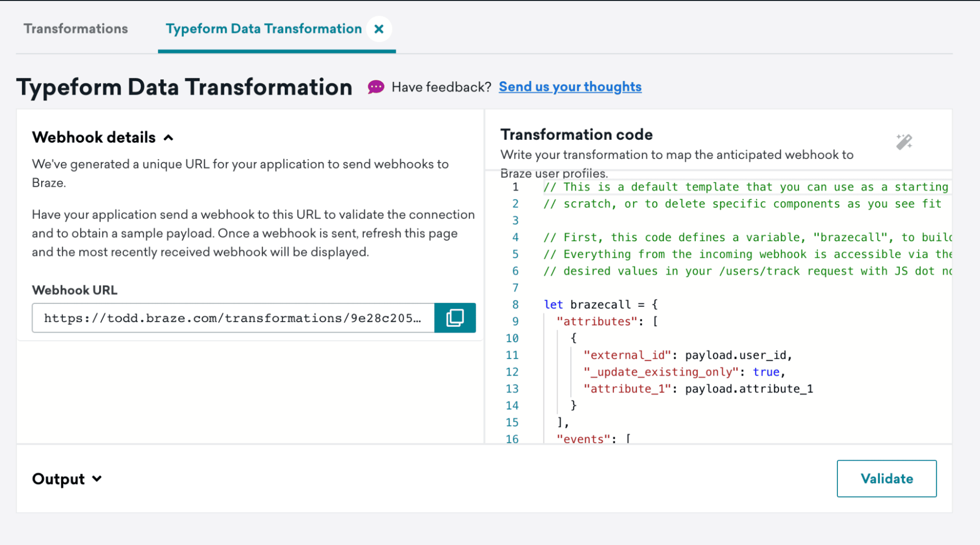Image resolution: width=980 pixels, height=545 pixels.
Task: Click the _update_existing_only property
Action: click(659, 372)
